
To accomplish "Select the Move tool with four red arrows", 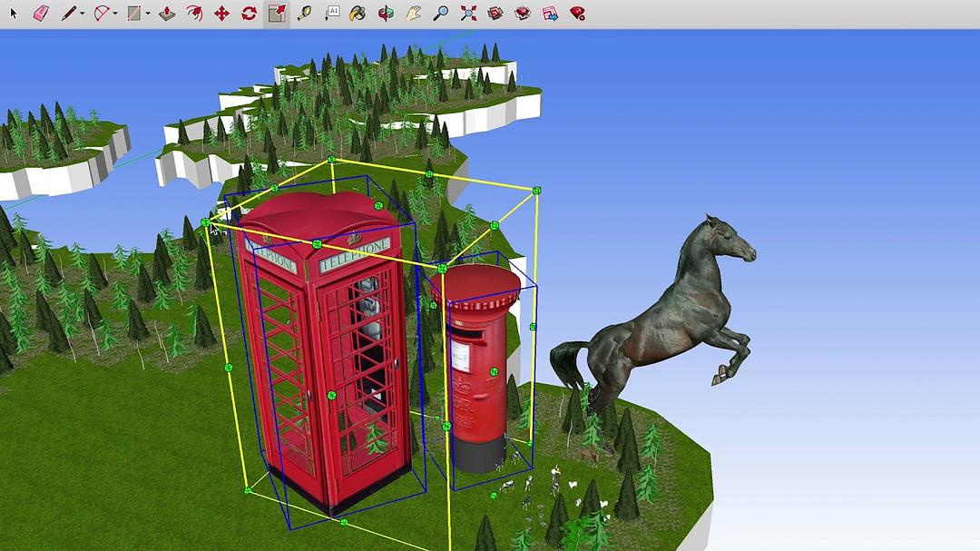I will [x=221, y=14].
